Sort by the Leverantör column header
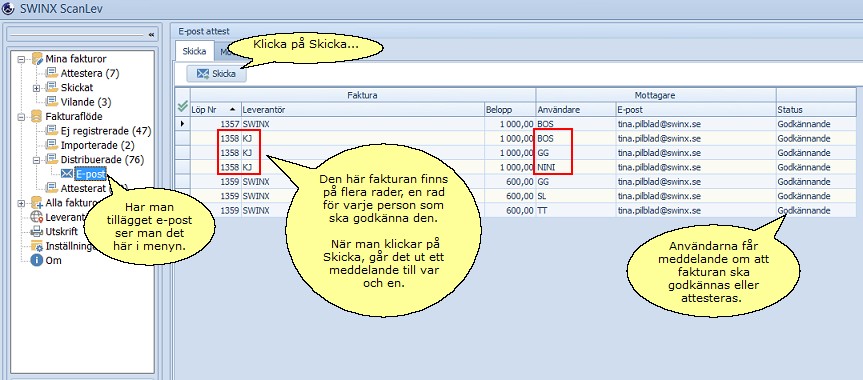863x380 pixels. click(x=362, y=110)
